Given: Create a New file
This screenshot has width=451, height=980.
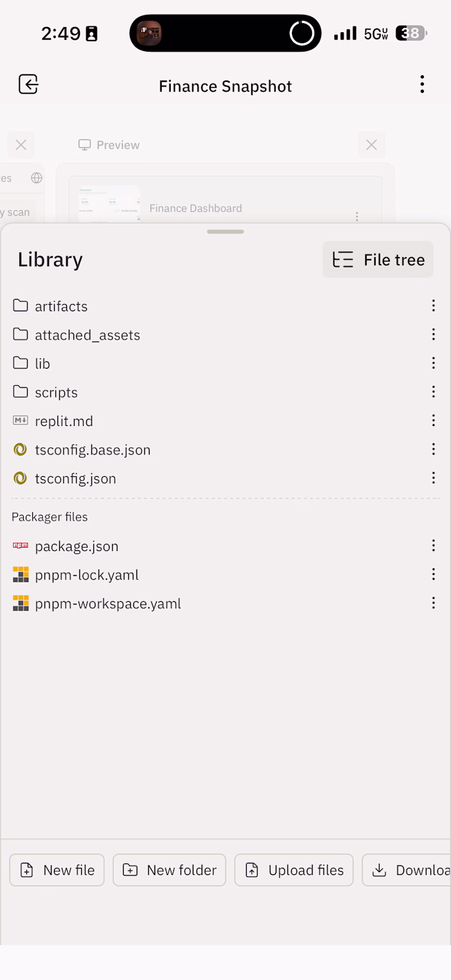Looking at the screenshot, I should tap(57, 870).
